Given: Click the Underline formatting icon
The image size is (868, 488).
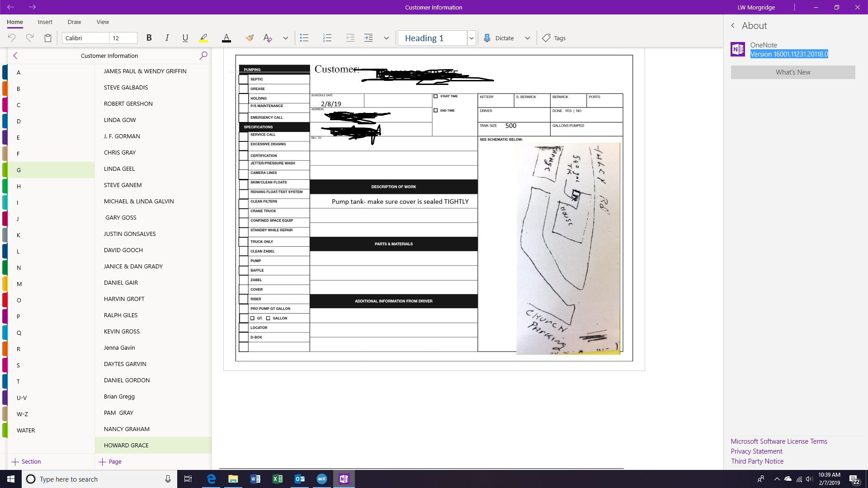Looking at the screenshot, I should (185, 38).
